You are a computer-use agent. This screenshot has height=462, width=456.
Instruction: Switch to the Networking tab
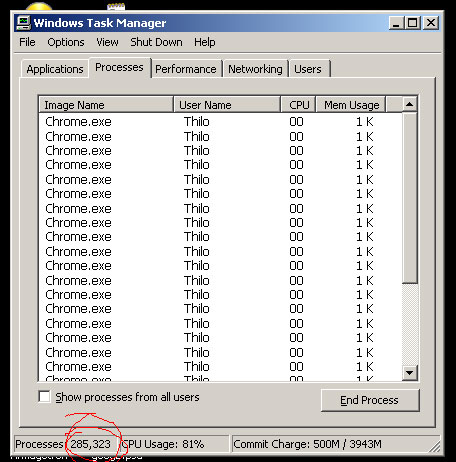point(255,69)
